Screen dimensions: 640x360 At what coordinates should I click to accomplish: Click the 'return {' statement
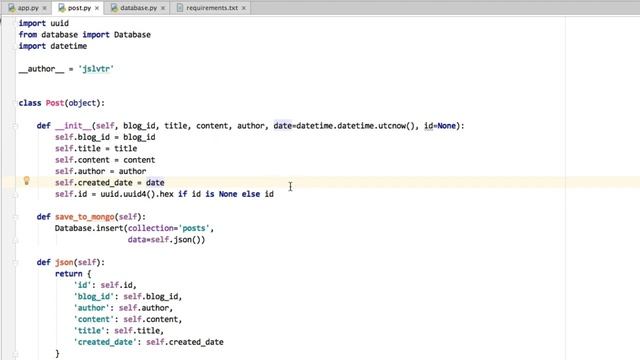click(x=73, y=274)
